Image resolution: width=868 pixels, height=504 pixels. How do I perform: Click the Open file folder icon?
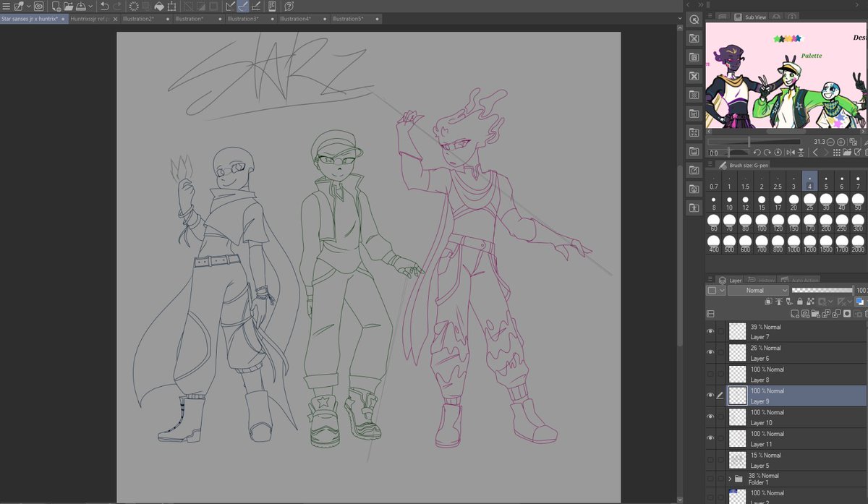click(x=69, y=6)
